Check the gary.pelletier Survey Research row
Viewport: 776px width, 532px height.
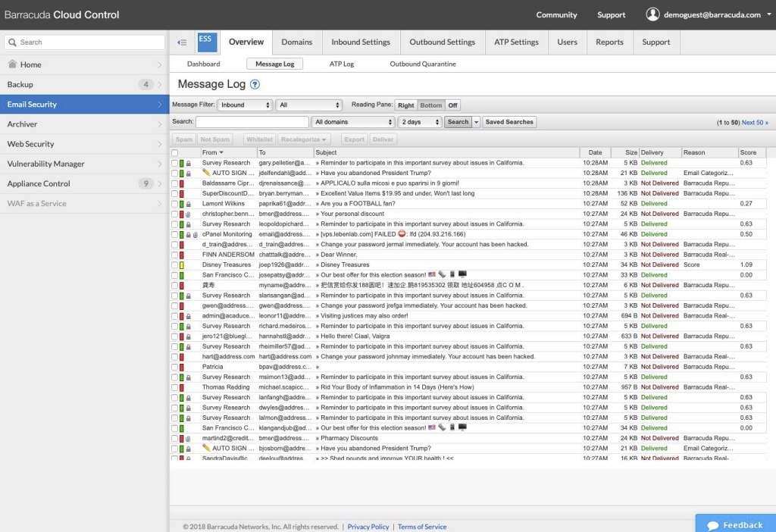pyautogui.click(x=175, y=163)
